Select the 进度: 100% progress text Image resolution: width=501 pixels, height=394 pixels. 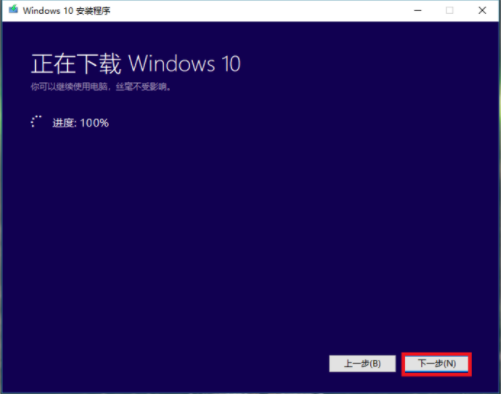[x=80, y=123]
